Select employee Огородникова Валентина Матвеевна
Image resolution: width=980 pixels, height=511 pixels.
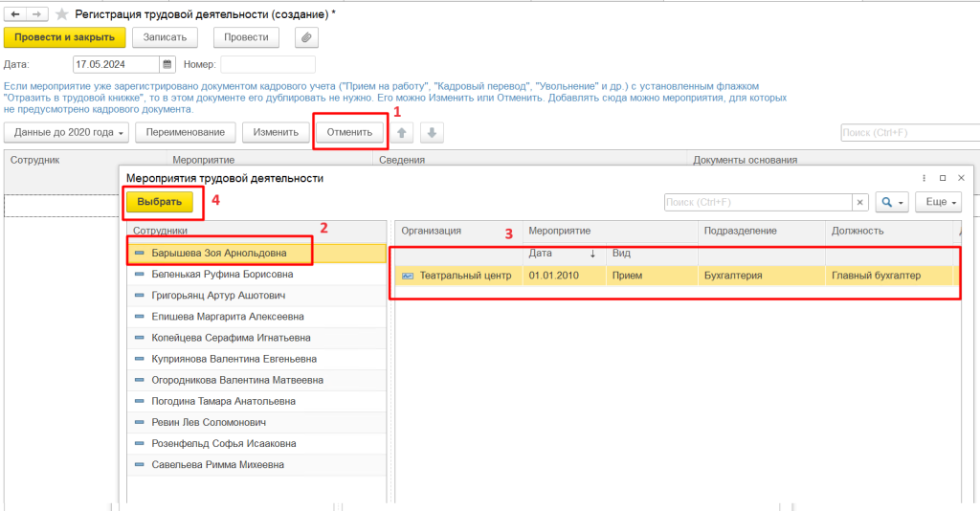[x=256, y=381]
